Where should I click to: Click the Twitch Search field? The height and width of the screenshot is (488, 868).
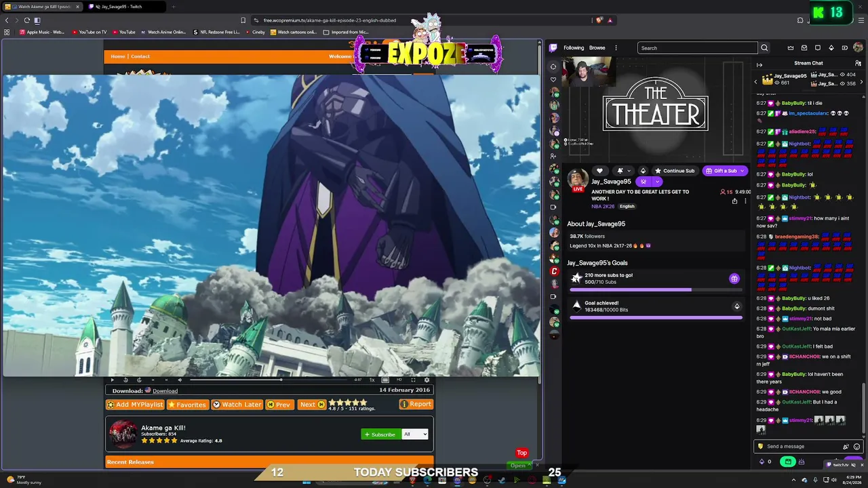click(x=697, y=48)
